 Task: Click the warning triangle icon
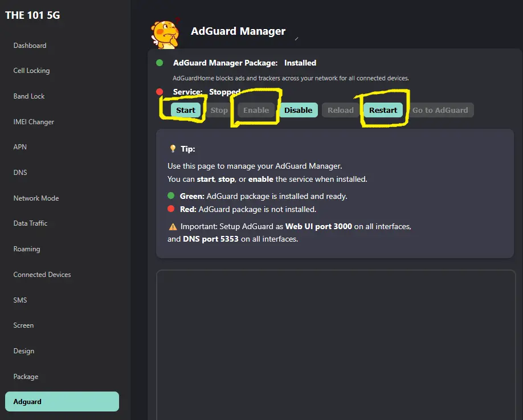tap(173, 227)
